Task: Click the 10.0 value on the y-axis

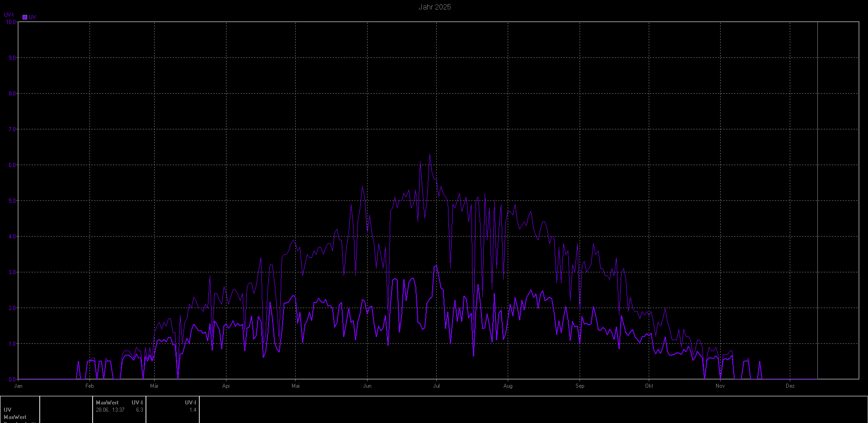Action: (x=11, y=22)
